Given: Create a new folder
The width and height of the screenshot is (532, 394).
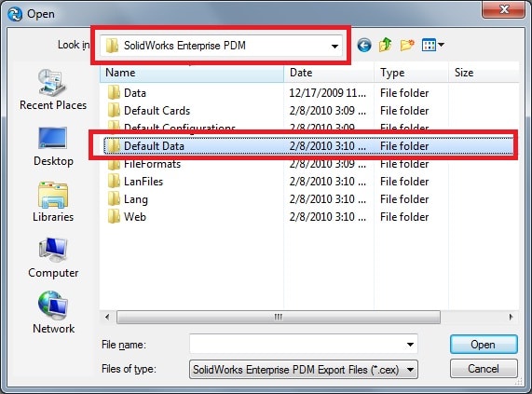Looking at the screenshot, I should click(x=407, y=45).
